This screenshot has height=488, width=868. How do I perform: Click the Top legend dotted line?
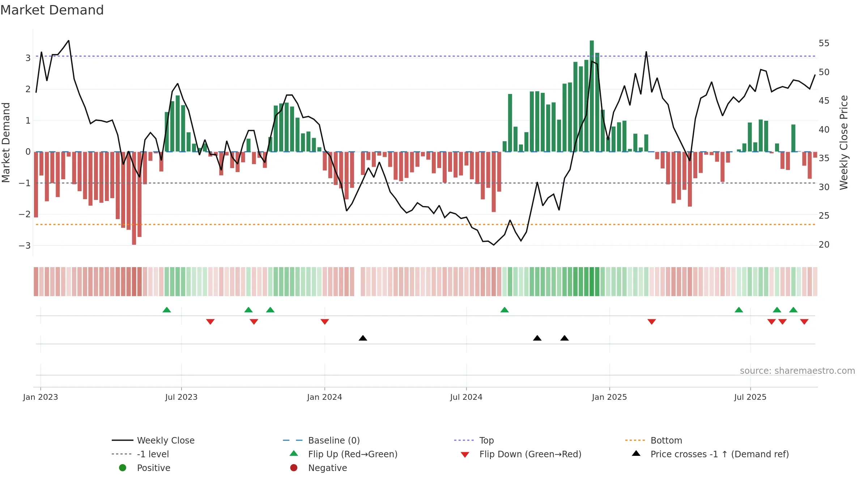pos(464,440)
